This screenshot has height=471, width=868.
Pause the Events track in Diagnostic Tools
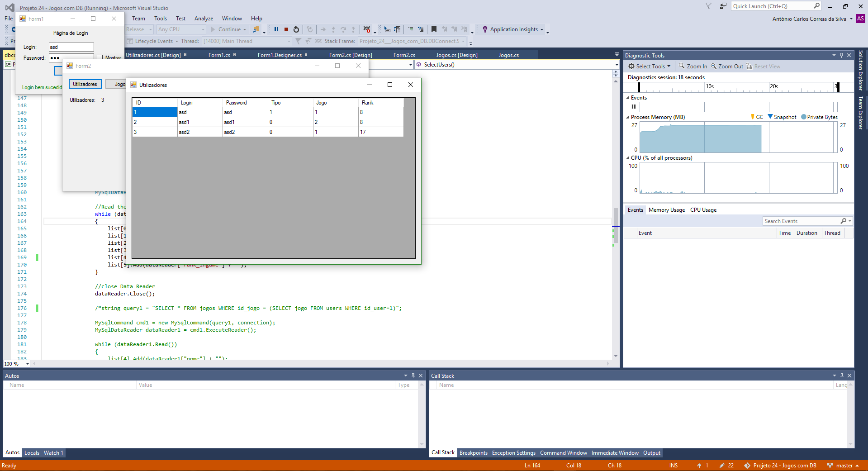634,107
